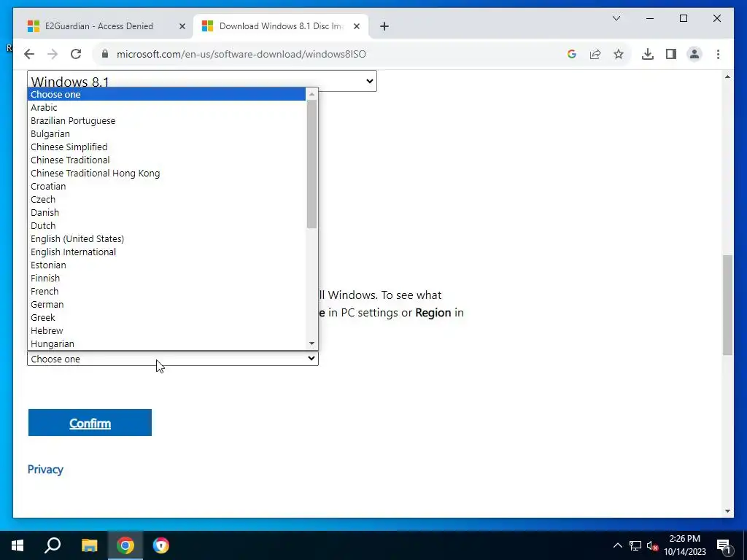
Task: Share this page icon
Action: point(595,54)
